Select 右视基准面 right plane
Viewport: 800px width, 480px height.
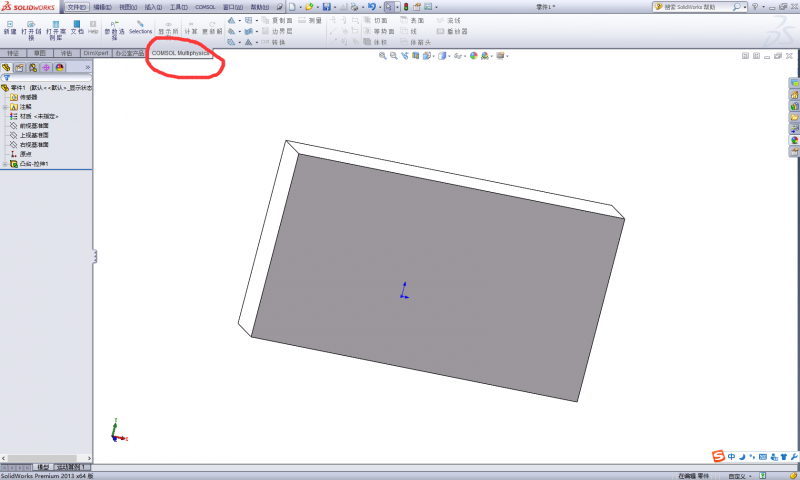[x=30, y=145]
